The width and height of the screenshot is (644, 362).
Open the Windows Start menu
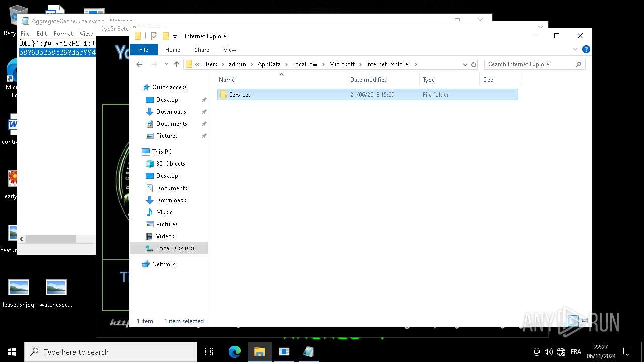(x=12, y=352)
